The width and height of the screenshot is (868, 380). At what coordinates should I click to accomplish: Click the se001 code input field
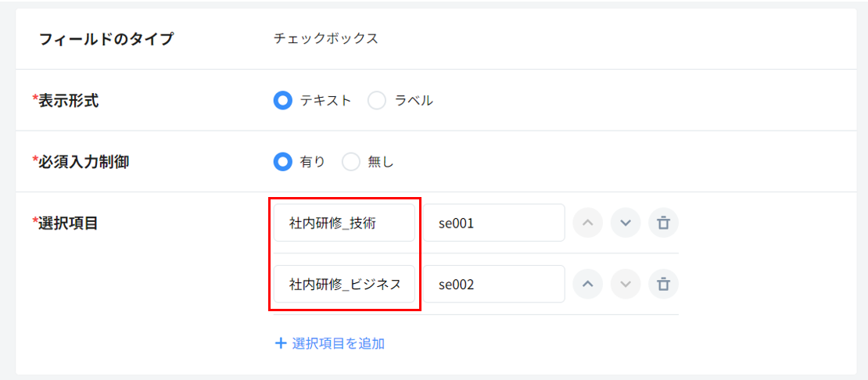(494, 224)
